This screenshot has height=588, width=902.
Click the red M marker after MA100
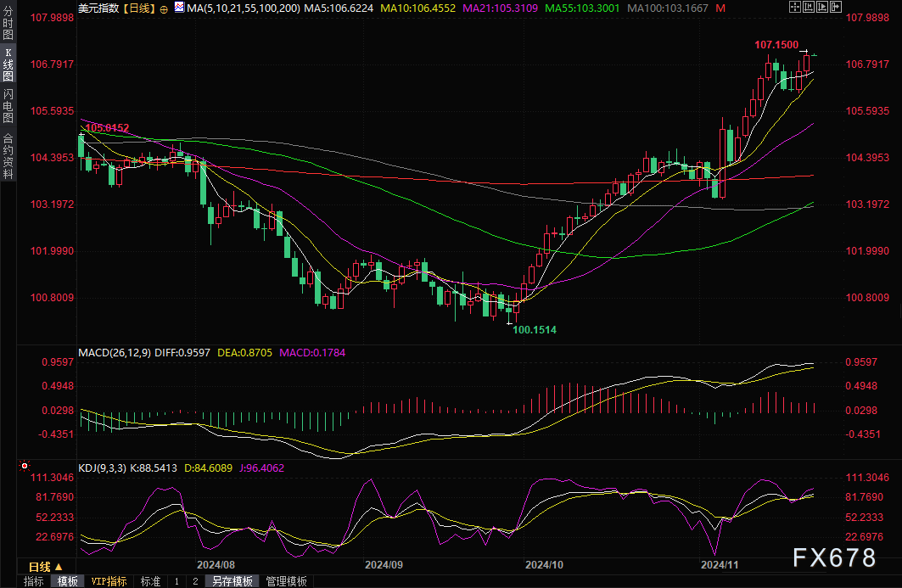pos(720,8)
